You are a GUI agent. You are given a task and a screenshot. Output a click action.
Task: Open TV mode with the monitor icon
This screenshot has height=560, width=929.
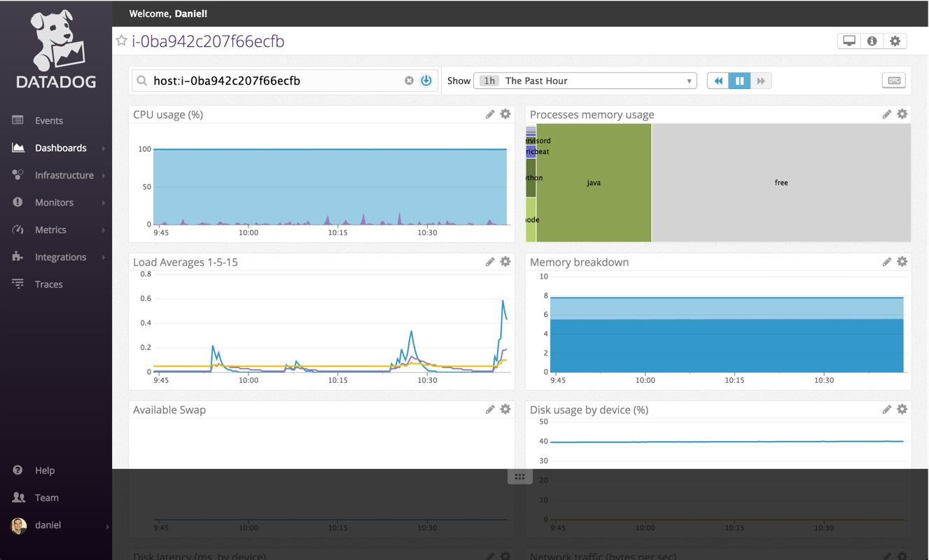pos(848,41)
